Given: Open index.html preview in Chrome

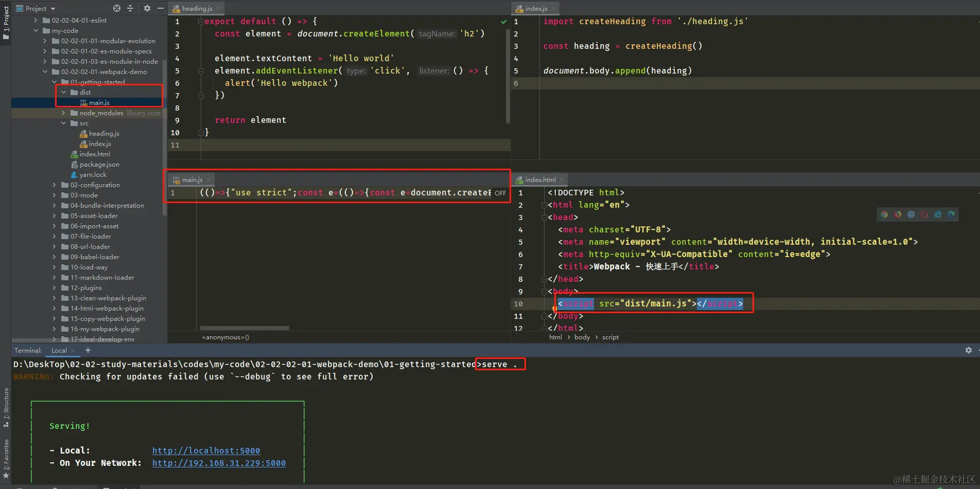Looking at the screenshot, I should pos(884,214).
